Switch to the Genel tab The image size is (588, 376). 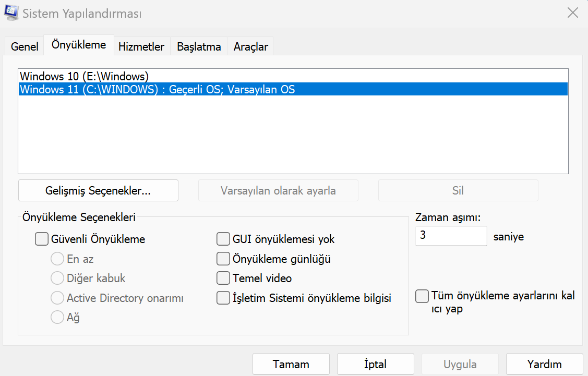click(25, 46)
